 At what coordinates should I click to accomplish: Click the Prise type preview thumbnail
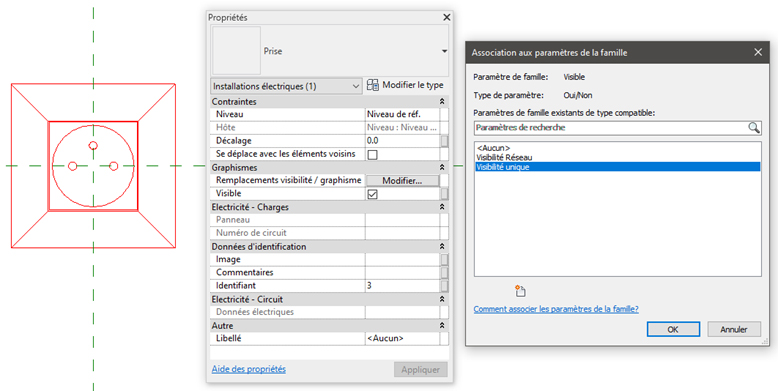tap(237, 51)
